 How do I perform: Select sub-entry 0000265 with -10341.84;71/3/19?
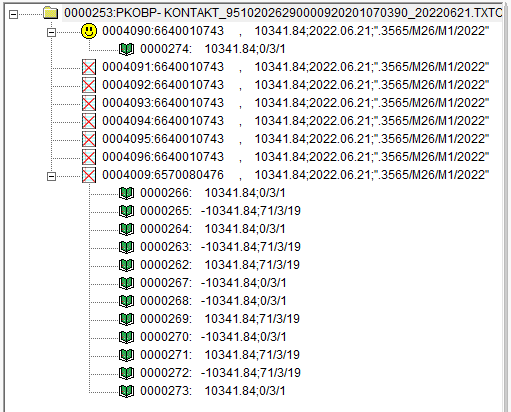[220, 211]
